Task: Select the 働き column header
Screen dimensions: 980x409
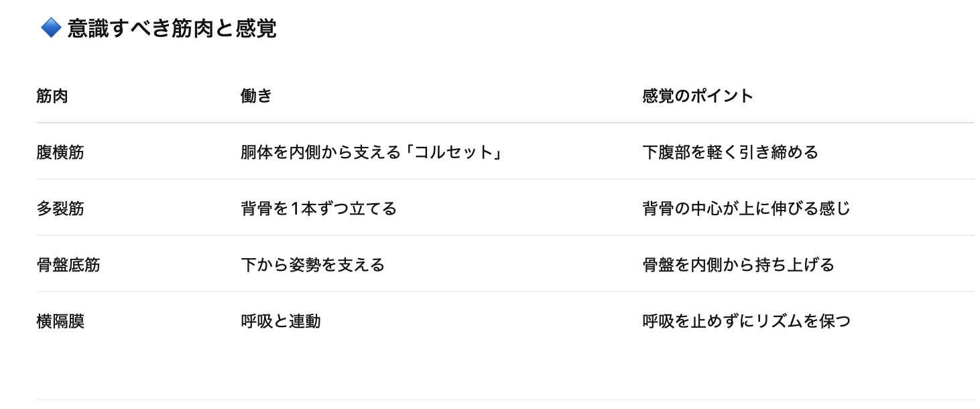Action: click(256, 96)
